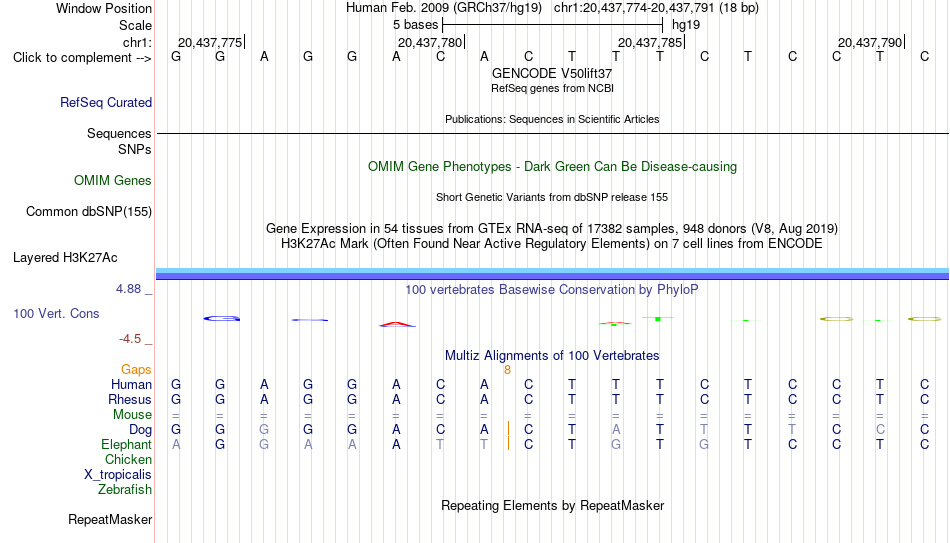Viewport: 950px width, 543px height.
Task: Click the light blue H3K27Ac signal bar
Action: [552, 270]
